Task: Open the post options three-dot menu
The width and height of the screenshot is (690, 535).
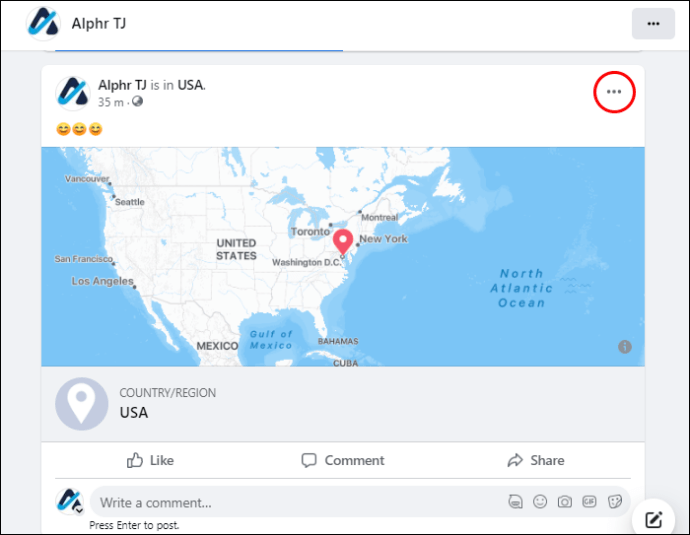Action: pyautogui.click(x=614, y=92)
